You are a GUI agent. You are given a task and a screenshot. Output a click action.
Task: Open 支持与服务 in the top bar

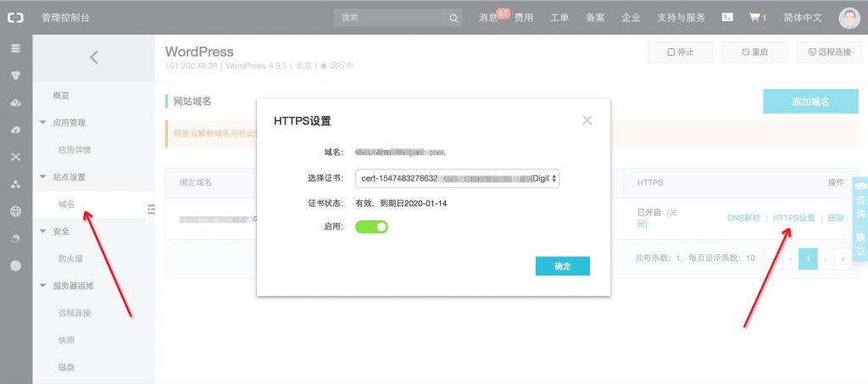coord(682,18)
